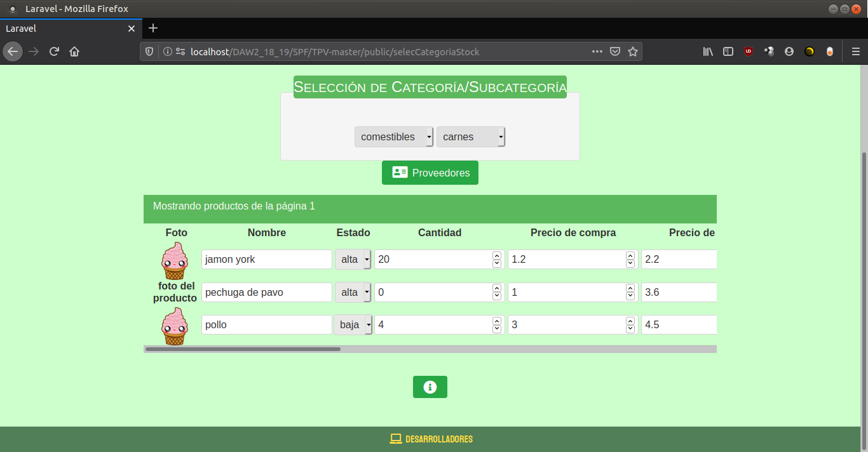Image resolution: width=868 pixels, height=452 pixels.
Task: Open the Library bookmarks icon
Action: coord(708,51)
